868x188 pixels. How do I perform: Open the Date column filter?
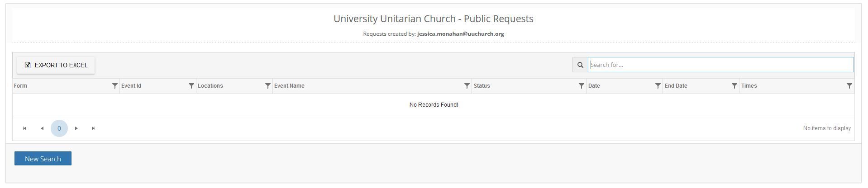pos(658,86)
